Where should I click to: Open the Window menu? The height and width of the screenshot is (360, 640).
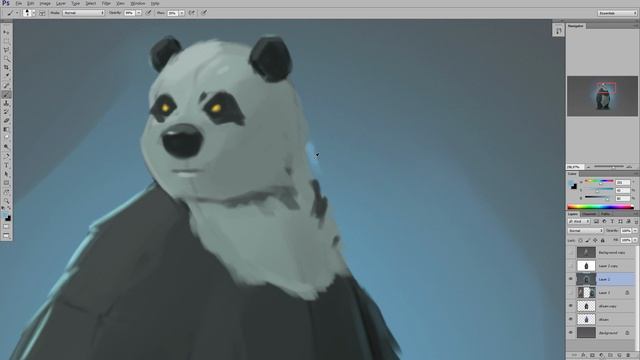[x=138, y=4]
